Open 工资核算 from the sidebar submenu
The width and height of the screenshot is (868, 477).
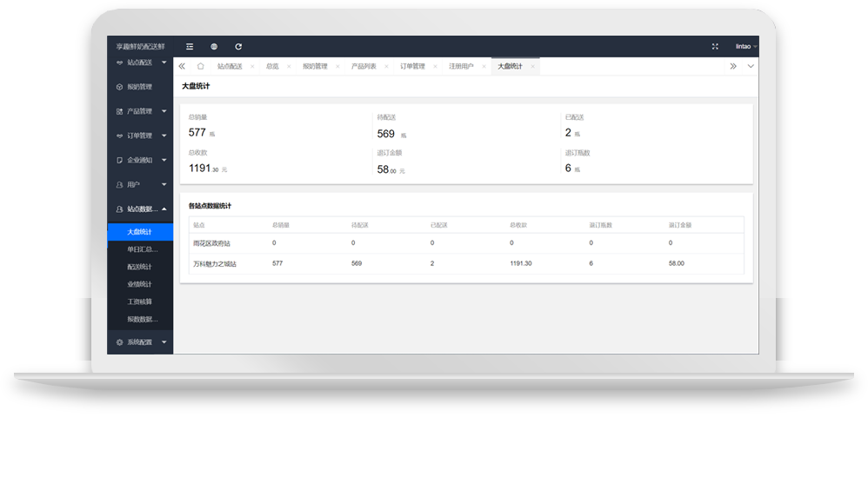click(x=139, y=301)
